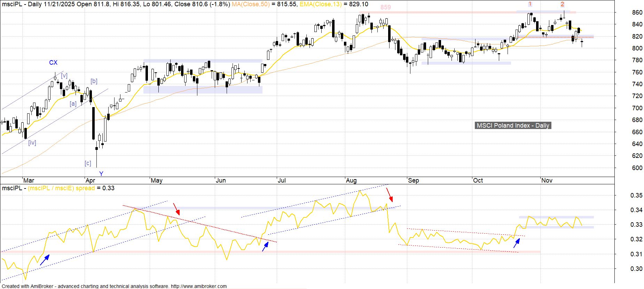Select the blue up arrow in late June
The height and width of the screenshot is (289, 644).
click(266, 246)
